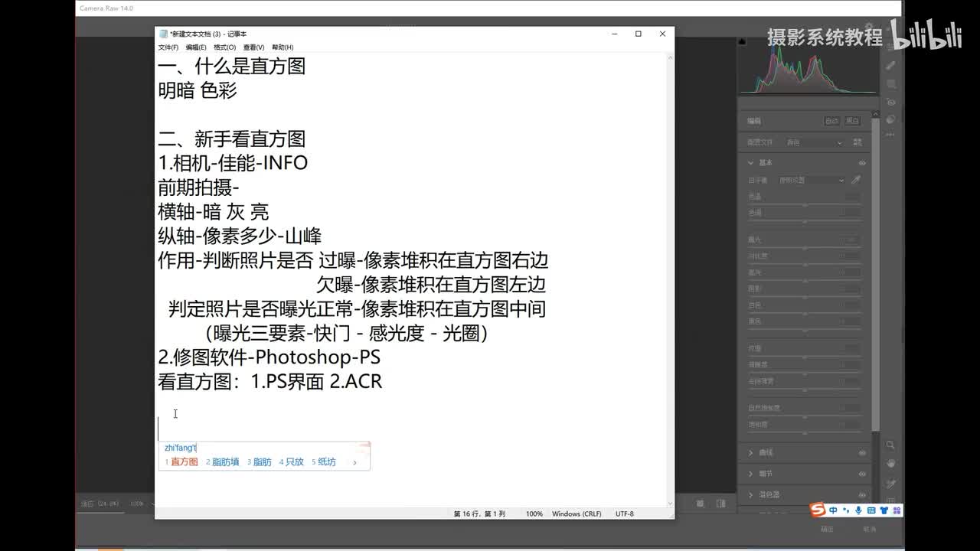Expand the 细节 detail panel
This screenshot has width=980, height=551.
click(x=751, y=474)
